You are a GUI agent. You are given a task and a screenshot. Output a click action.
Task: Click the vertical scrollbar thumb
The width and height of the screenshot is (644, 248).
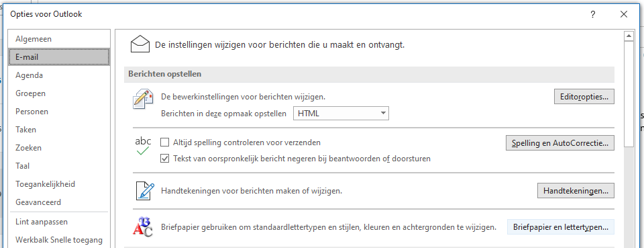point(629,94)
